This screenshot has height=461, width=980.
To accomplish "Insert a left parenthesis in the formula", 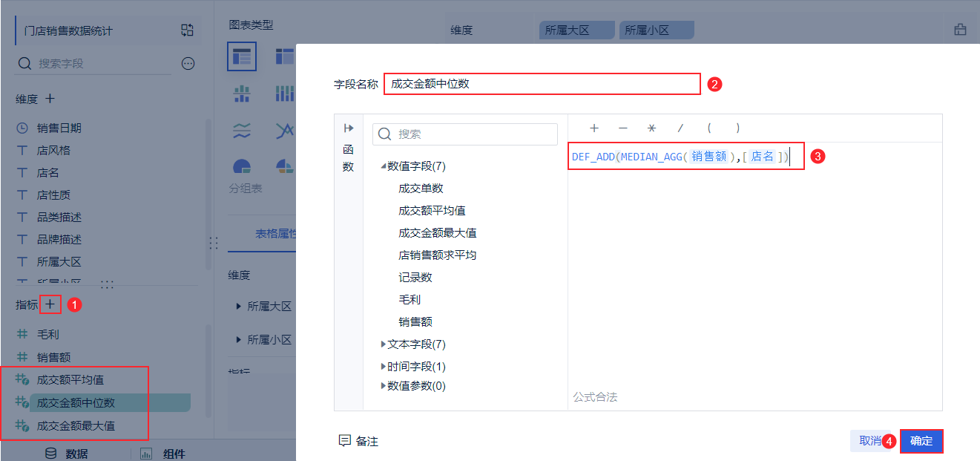I will (x=709, y=128).
